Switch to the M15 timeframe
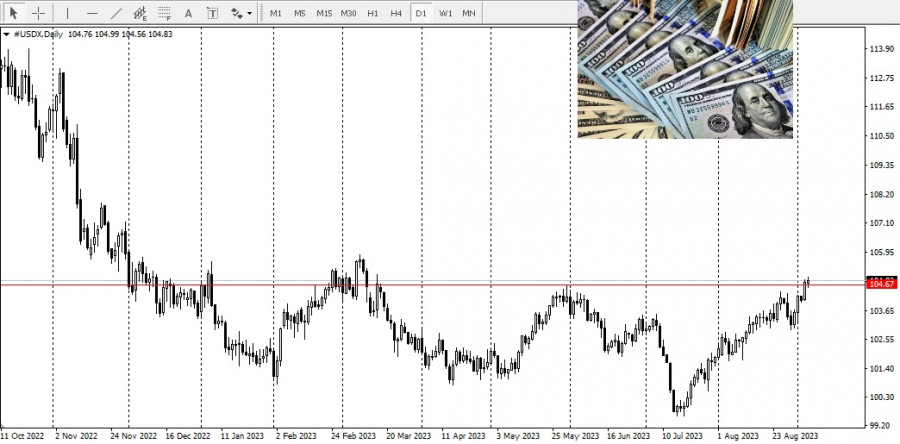 coord(324,13)
